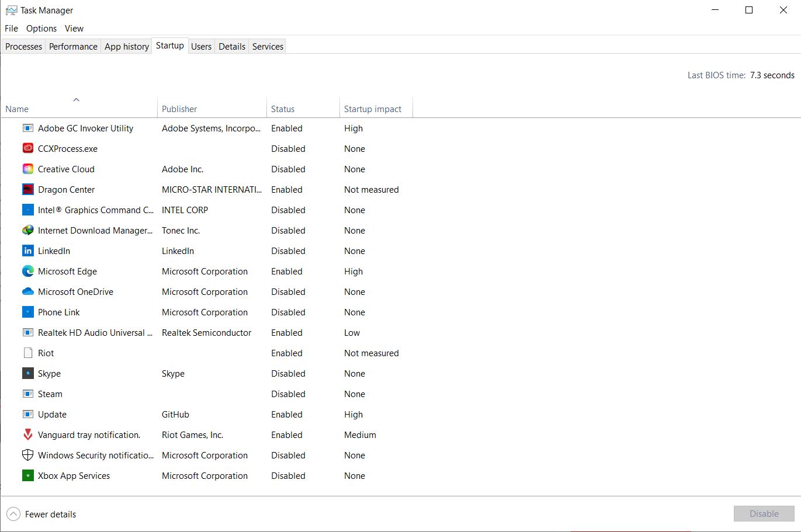Viewport: 801px width, 532px height.
Task: Click the Microsoft Edge entry name
Action: click(67, 271)
